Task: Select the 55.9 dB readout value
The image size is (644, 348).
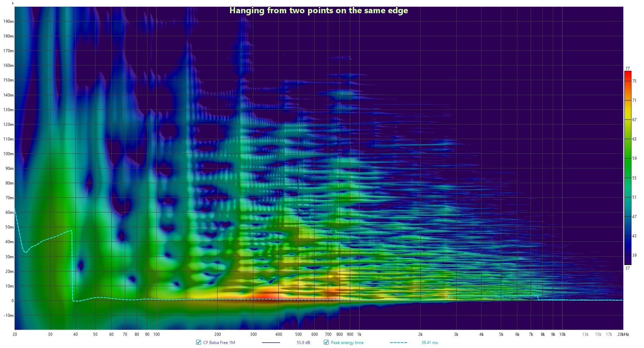Action: point(303,343)
